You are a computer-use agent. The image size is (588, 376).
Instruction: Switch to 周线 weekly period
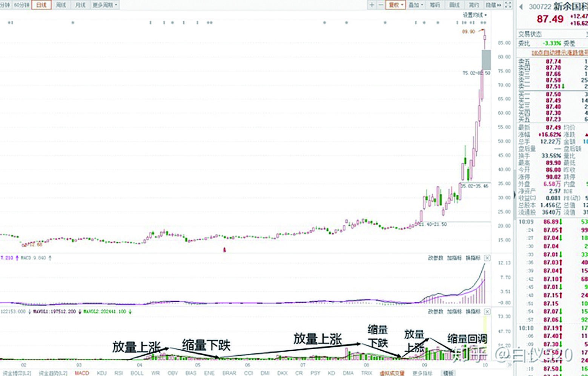point(61,5)
